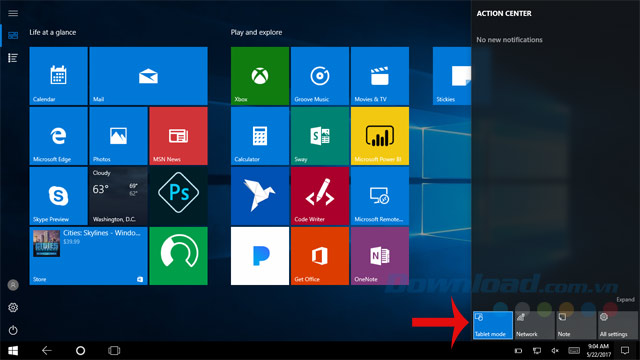Open All settings quick action
This screenshot has width=640, height=360.
tap(618, 325)
